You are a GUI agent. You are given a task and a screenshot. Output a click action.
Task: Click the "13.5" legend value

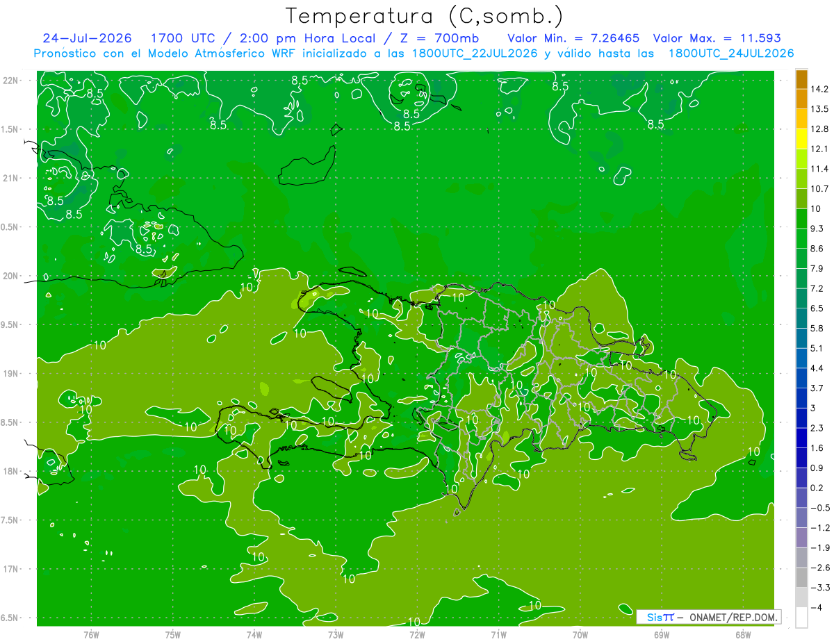820,109
